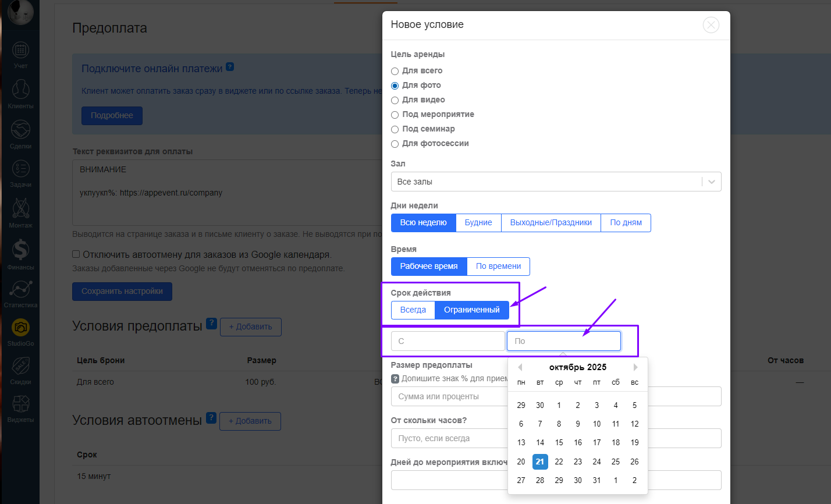The image size is (831, 504).
Task: Select the Под мероприятие radio option
Action: click(395, 115)
